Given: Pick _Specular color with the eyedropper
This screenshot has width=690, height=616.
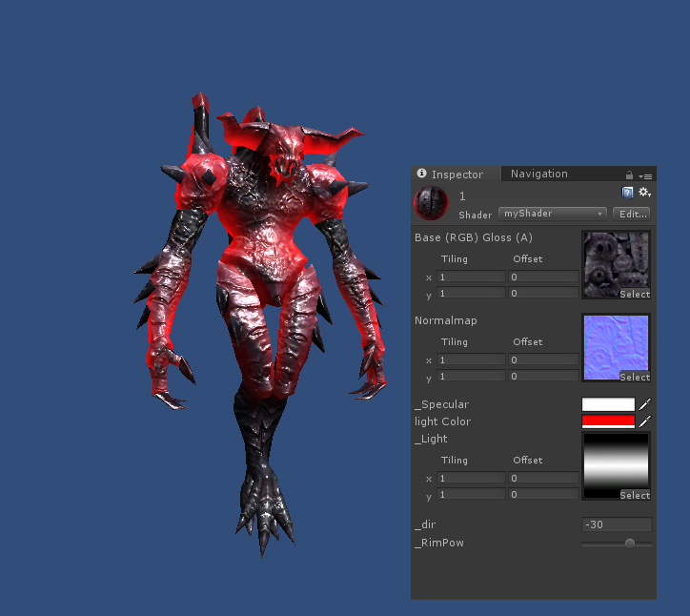Looking at the screenshot, I should click(645, 404).
